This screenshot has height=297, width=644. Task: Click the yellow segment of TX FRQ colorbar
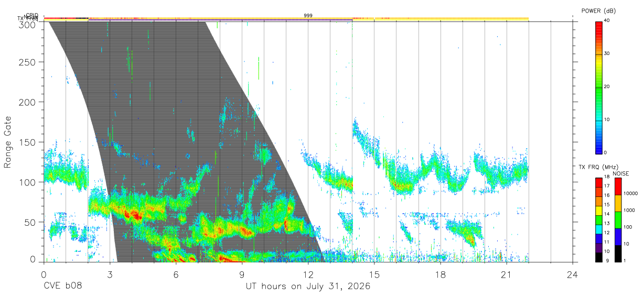click(x=598, y=210)
